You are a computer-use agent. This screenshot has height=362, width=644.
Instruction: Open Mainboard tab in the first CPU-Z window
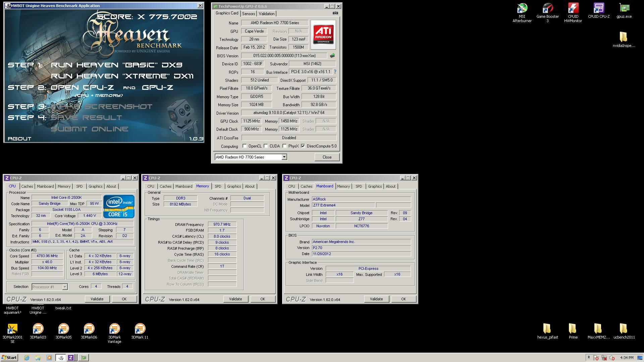coord(45,186)
